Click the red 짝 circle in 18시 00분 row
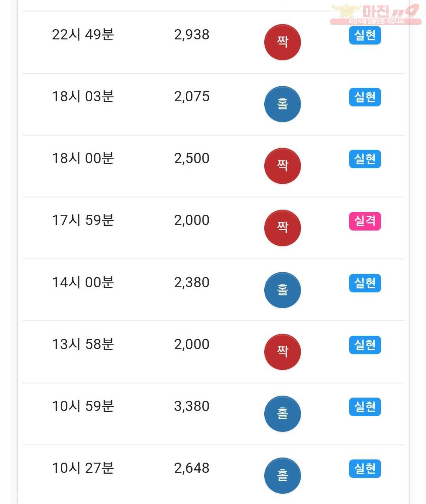 pyautogui.click(x=282, y=166)
